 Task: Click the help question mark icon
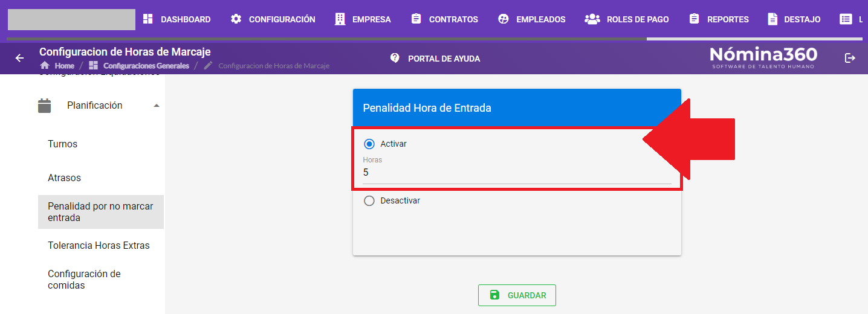coord(395,58)
